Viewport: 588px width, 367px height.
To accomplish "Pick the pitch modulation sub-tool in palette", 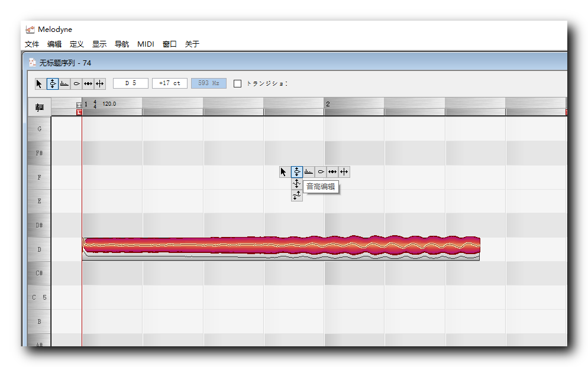I will (296, 183).
